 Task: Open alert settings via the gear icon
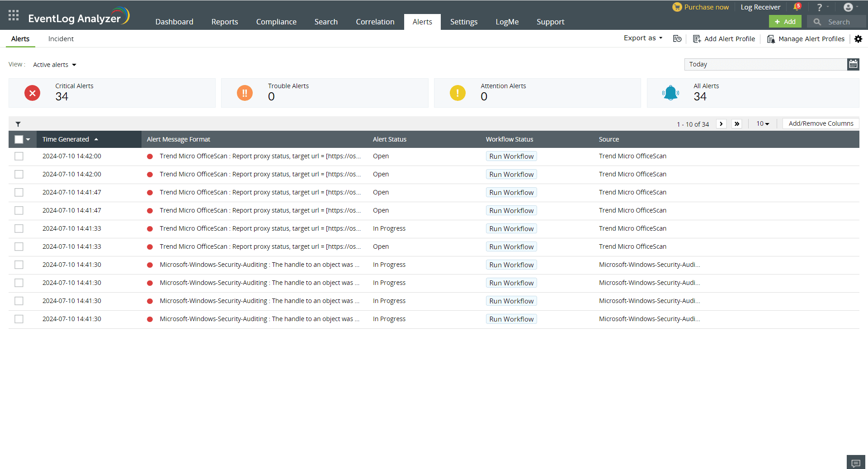point(859,39)
